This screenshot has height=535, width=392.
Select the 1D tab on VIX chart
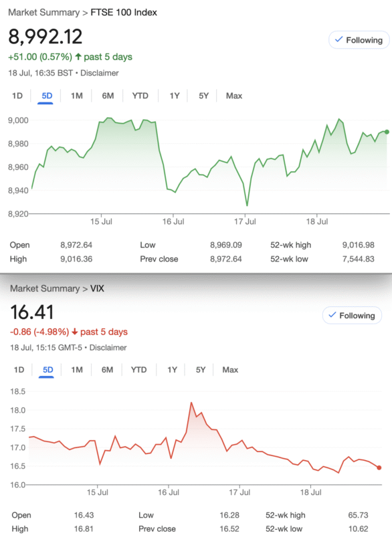[19, 370]
